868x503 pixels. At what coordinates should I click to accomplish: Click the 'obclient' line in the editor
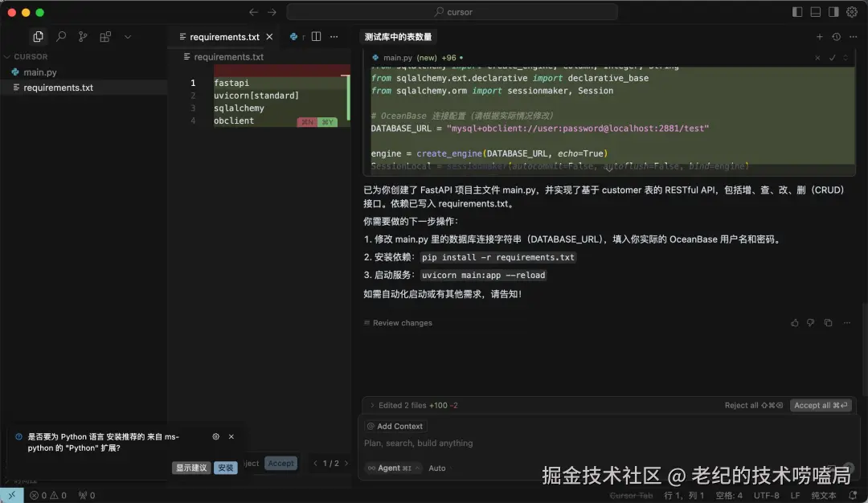234,121
